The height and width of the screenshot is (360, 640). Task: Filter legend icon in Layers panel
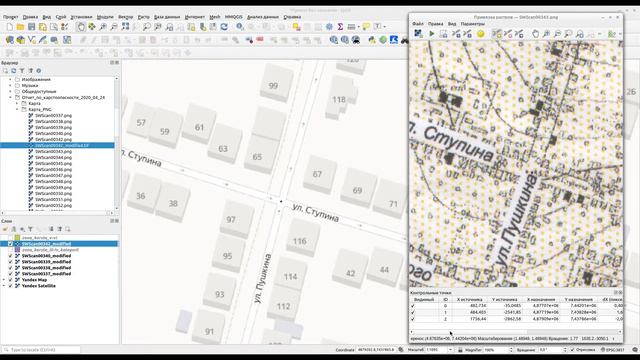[x=30, y=229]
